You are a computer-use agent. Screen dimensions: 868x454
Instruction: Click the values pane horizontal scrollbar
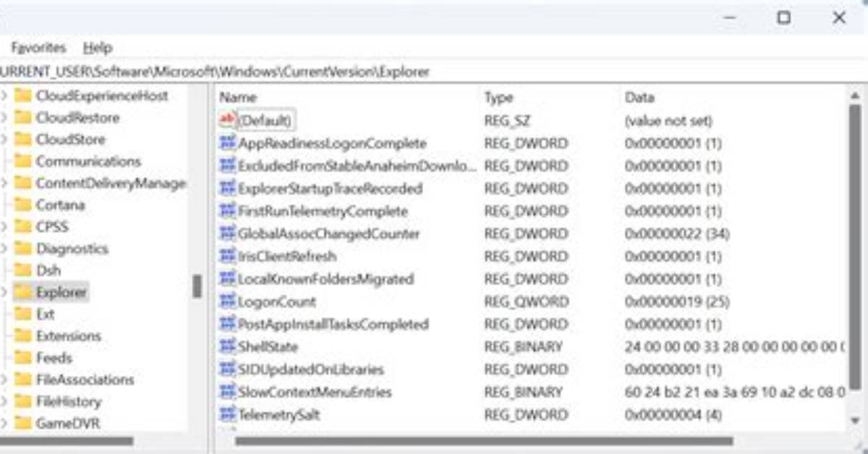485,440
